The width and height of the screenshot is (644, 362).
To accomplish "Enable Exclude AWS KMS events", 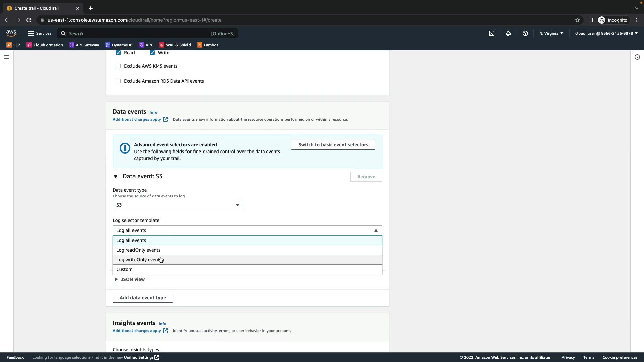I will click(x=118, y=66).
